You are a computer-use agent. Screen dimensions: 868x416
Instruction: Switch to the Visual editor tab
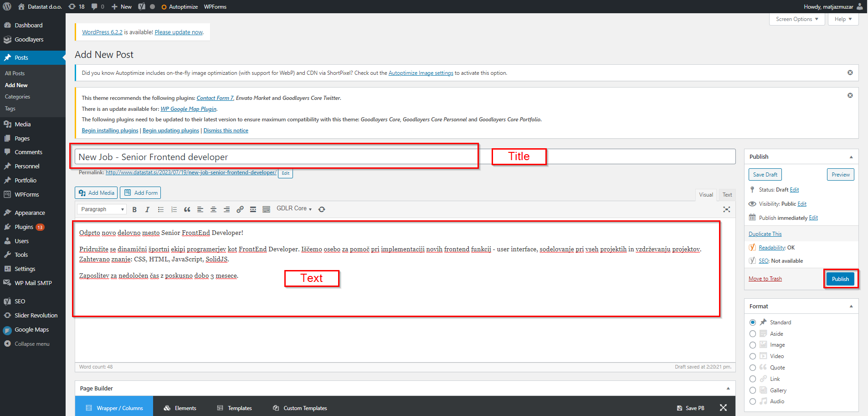[x=706, y=195]
